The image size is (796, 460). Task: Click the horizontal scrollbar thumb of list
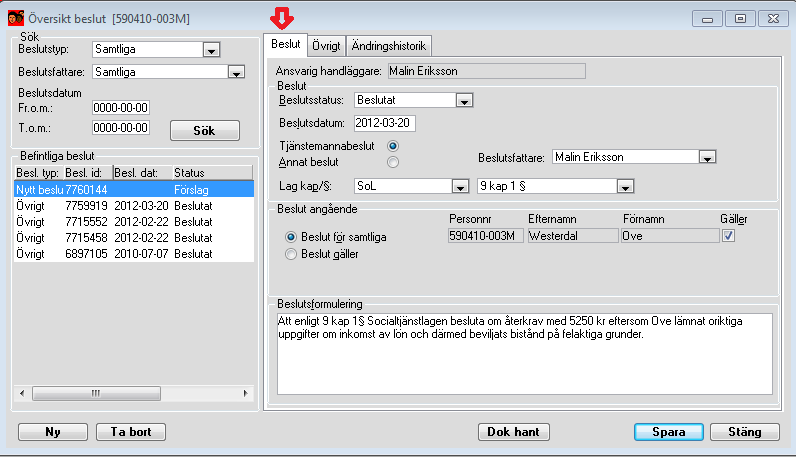(96, 393)
